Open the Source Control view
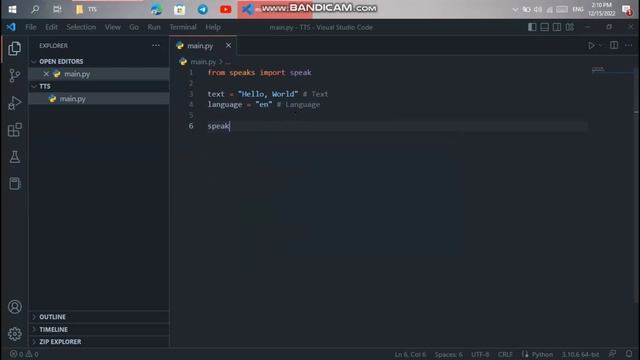This screenshot has width=640, height=360. point(14,76)
